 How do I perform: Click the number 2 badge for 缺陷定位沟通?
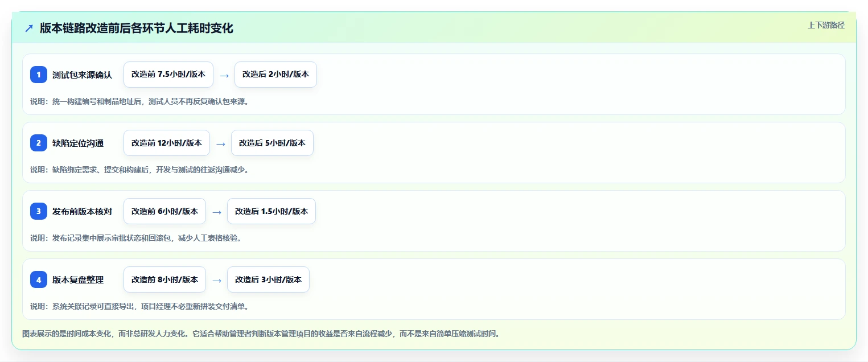(x=39, y=143)
